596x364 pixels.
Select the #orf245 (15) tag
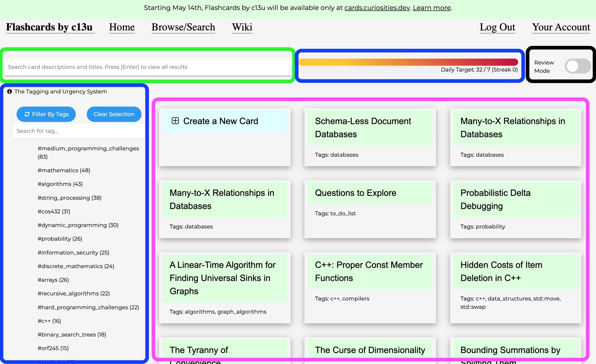point(53,348)
